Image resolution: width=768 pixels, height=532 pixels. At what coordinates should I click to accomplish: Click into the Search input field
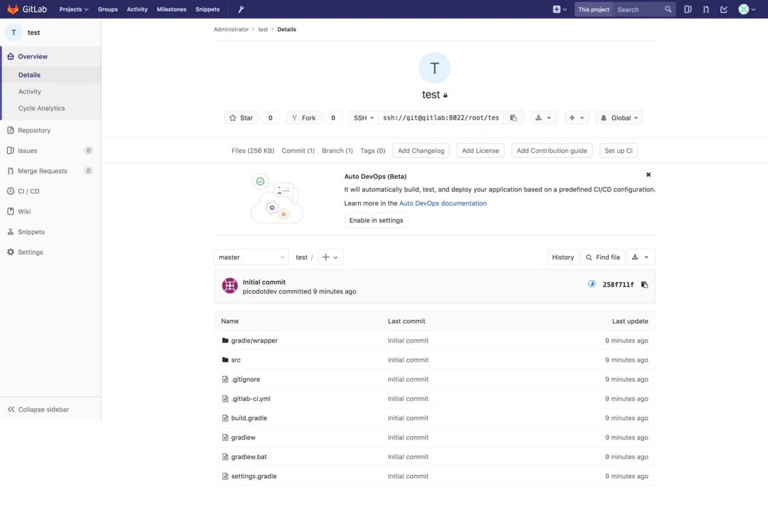coord(638,9)
